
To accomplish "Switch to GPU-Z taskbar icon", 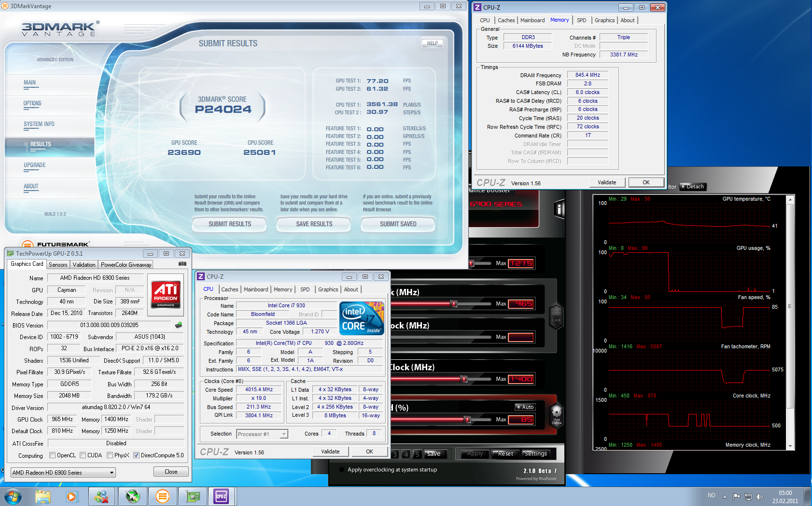I will click(193, 496).
